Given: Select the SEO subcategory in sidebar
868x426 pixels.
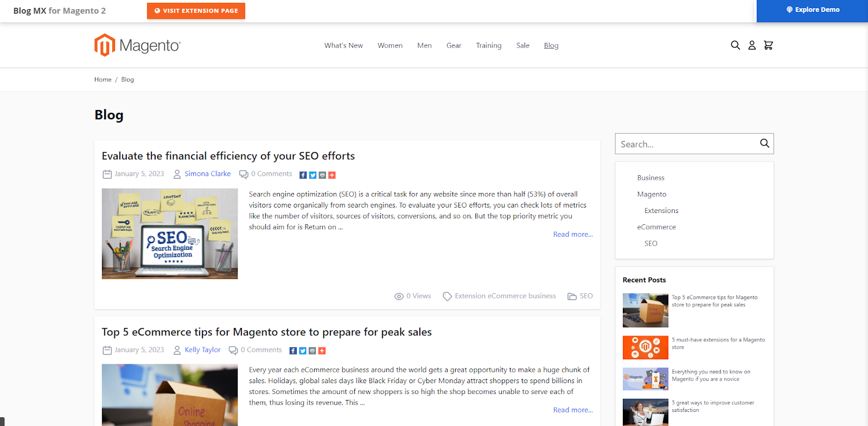Looking at the screenshot, I should (x=651, y=243).
